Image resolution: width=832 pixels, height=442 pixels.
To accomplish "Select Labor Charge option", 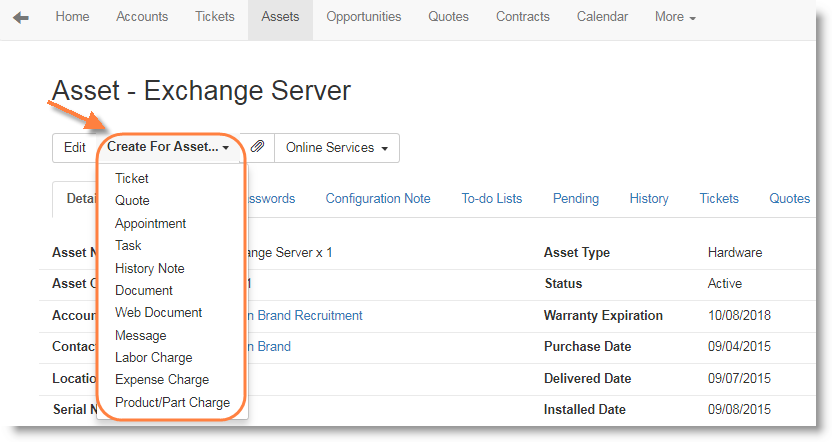I will 153,357.
